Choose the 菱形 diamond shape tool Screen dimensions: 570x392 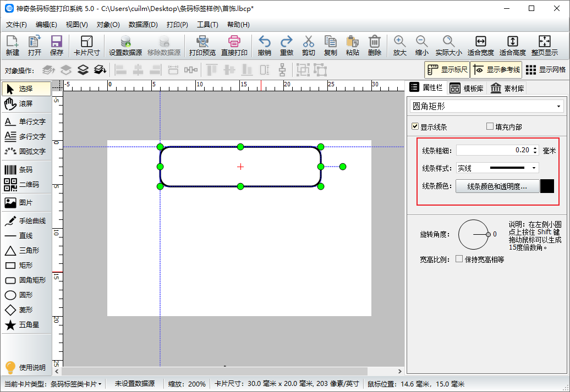click(26, 310)
